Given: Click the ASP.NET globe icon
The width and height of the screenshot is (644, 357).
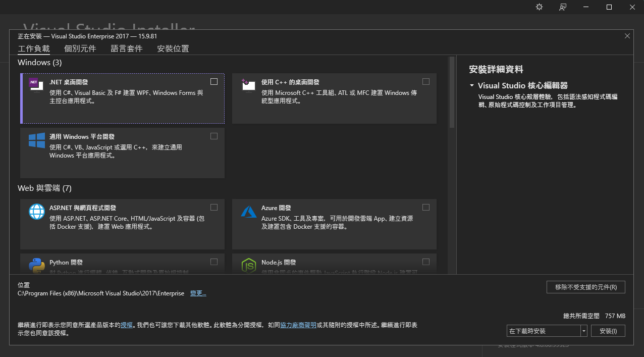Looking at the screenshot, I should [x=37, y=211].
